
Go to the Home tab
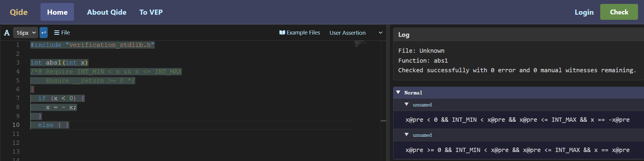click(57, 12)
